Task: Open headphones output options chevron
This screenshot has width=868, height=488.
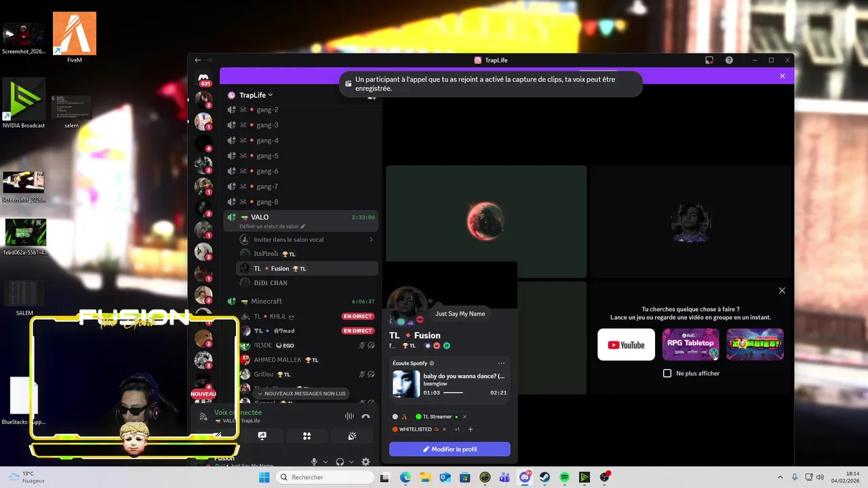Action: [x=351, y=462]
